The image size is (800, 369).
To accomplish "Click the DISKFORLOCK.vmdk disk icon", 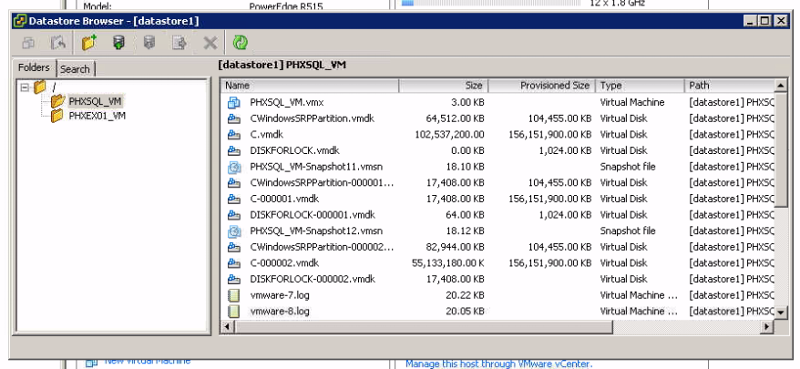I will pyautogui.click(x=234, y=151).
